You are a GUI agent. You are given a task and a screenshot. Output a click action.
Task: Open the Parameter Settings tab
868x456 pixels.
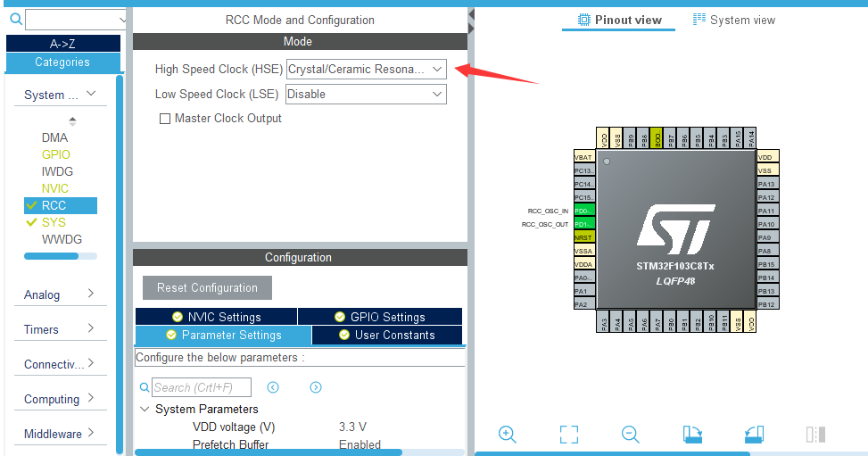coord(223,335)
